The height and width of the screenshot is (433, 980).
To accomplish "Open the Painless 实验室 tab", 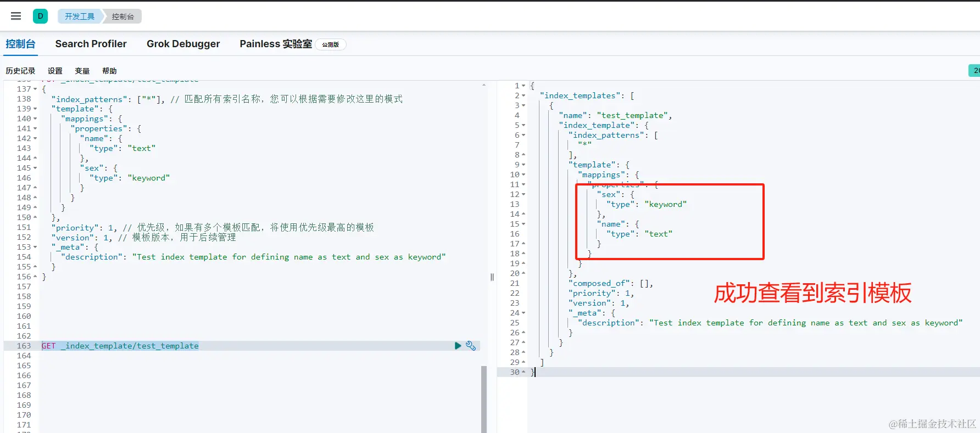I will 276,44.
